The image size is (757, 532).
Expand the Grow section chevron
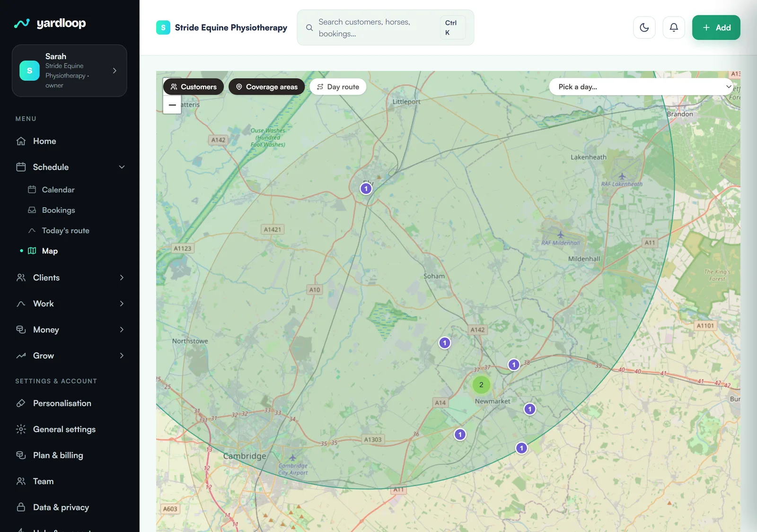[122, 356]
